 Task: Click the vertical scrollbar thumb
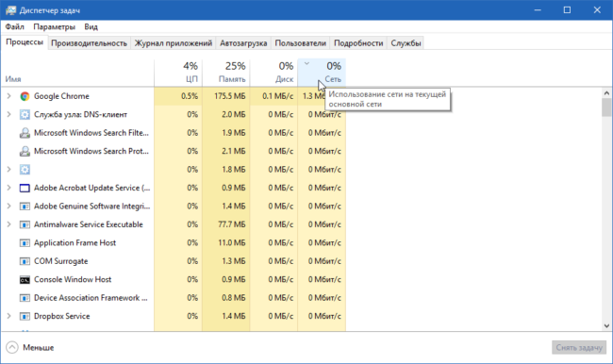[x=606, y=108]
